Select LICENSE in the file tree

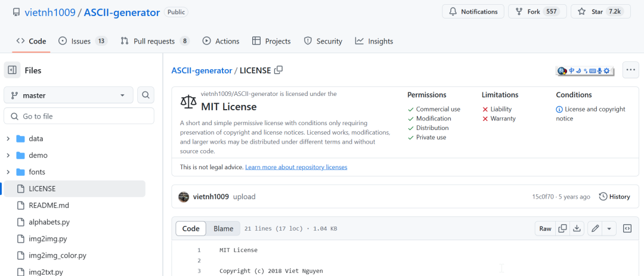(x=75, y=189)
